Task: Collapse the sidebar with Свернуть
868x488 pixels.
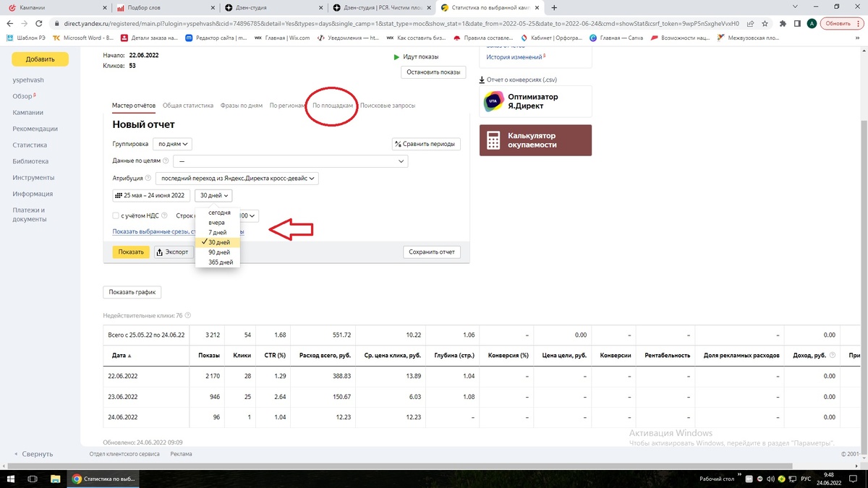Action: point(33,454)
